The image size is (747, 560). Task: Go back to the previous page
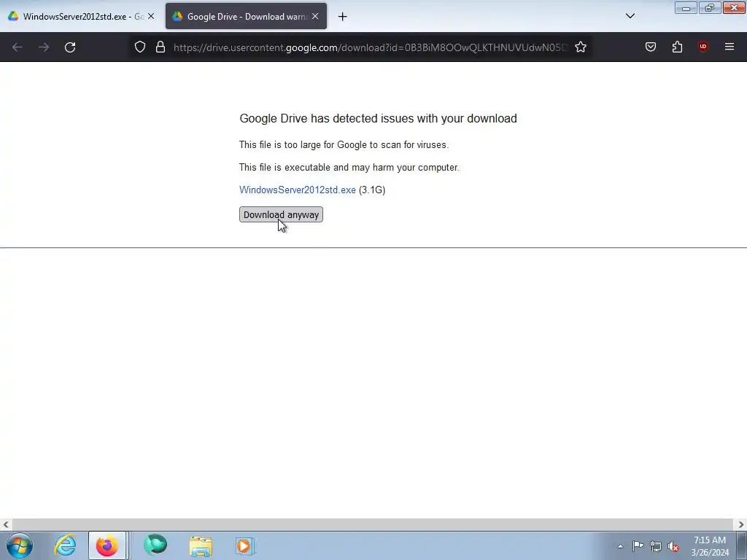[x=18, y=47]
